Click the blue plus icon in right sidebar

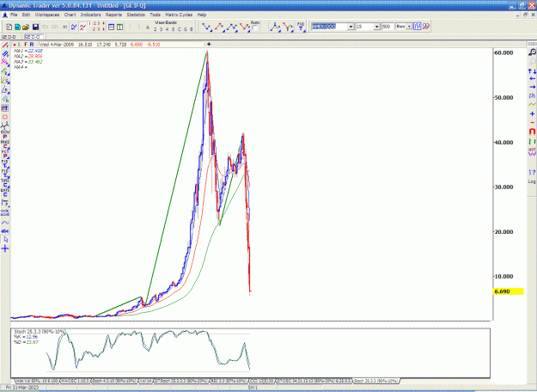tap(532, 113)
